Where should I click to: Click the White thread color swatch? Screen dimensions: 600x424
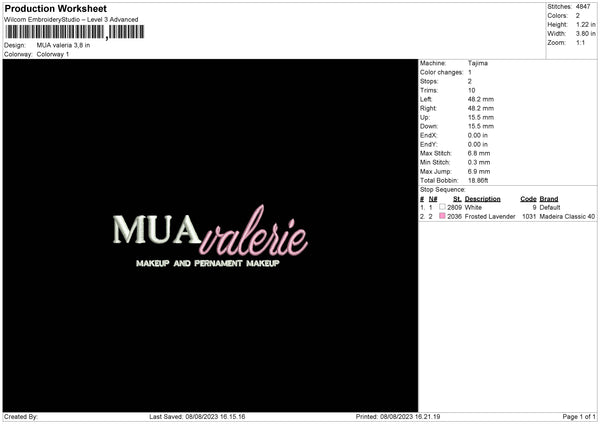442,207
